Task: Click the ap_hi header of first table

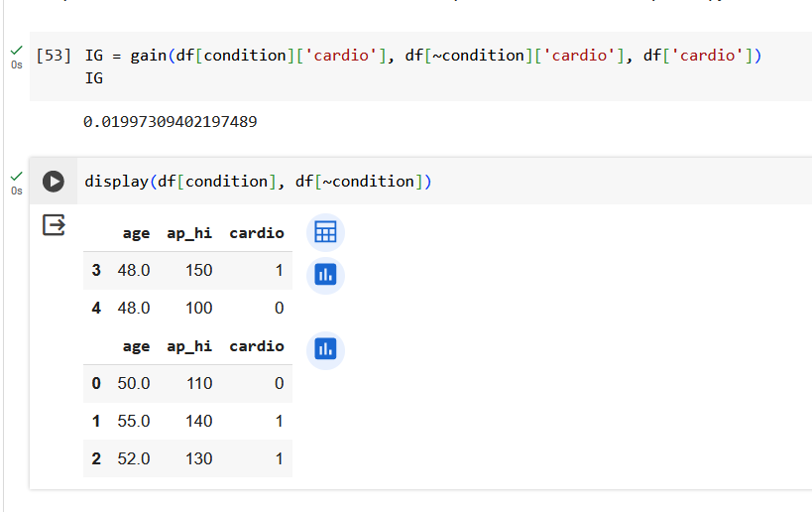Action: (x=189, y=234)
